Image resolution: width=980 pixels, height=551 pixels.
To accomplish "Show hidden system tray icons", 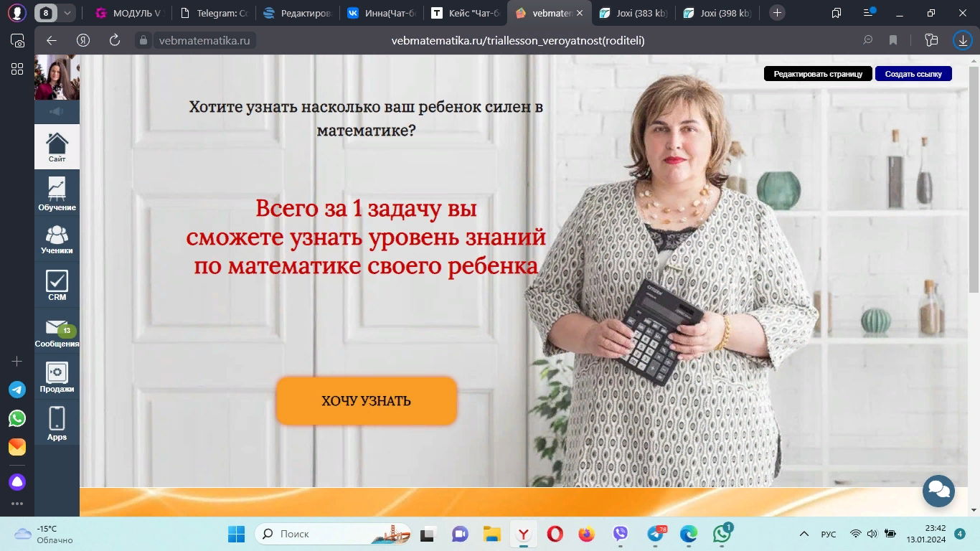I will pos(804,534).
